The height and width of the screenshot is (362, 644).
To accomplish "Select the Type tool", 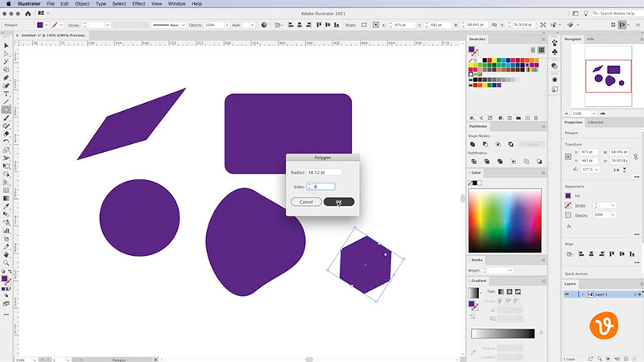I will pyautogui.click(x=6, y=94).
